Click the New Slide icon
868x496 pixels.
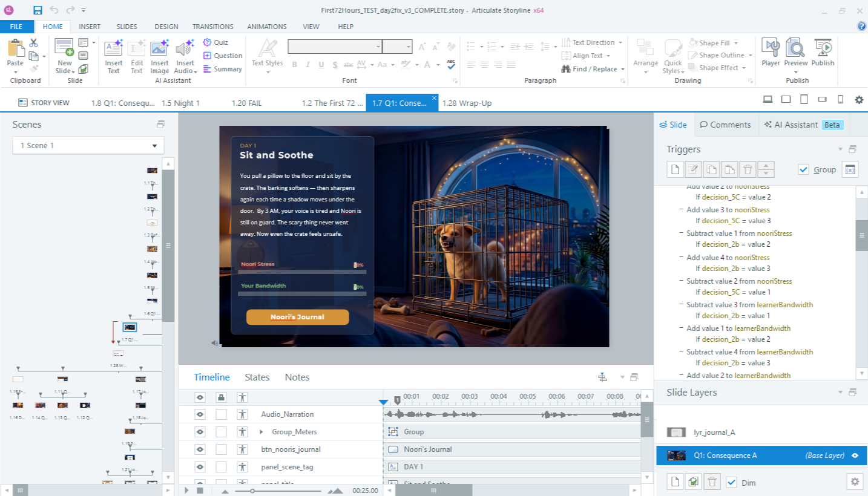coord(64,47)
